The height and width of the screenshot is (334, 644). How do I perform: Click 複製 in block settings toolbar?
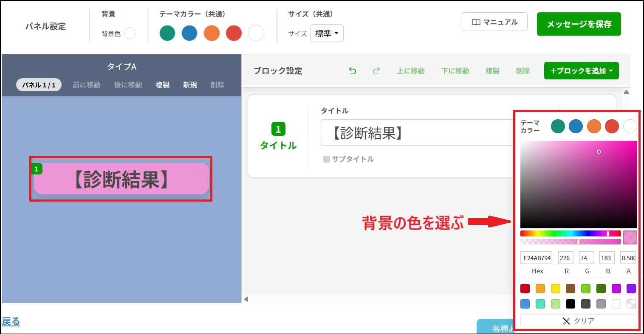493,71
